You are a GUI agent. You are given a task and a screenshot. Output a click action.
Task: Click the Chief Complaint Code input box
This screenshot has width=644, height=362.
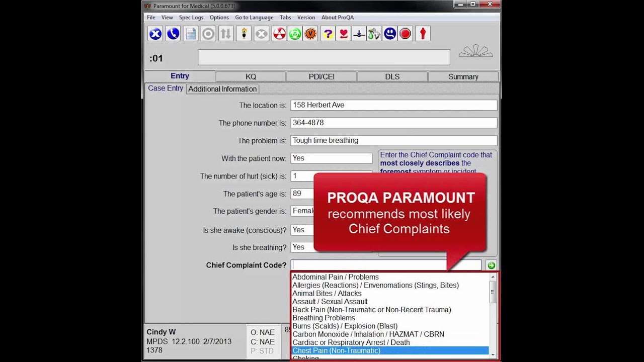point(386,265)
